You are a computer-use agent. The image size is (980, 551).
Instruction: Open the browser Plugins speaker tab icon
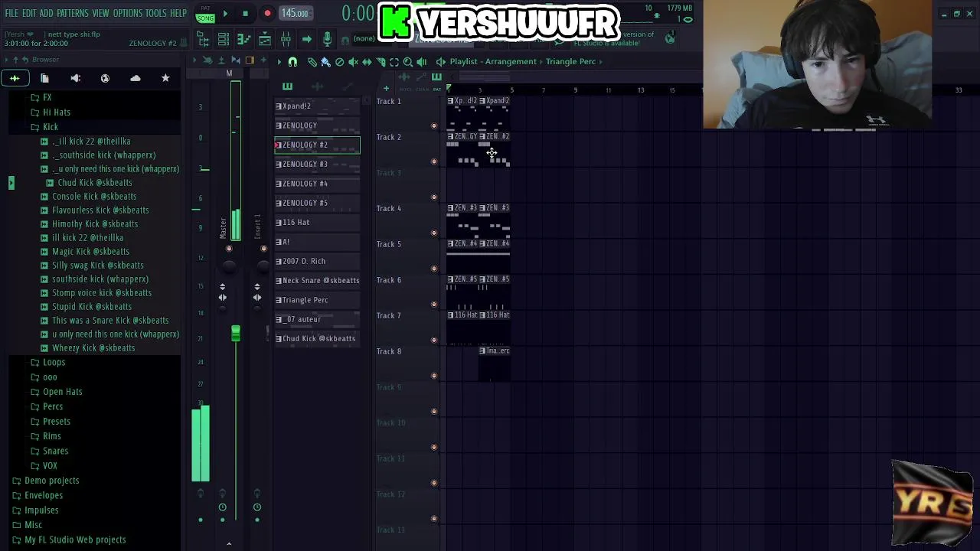pos(75,78)
